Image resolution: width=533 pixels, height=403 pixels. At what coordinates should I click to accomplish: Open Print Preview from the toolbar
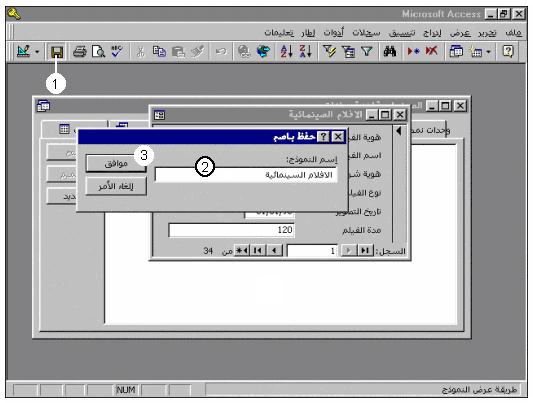click(99, 52)
